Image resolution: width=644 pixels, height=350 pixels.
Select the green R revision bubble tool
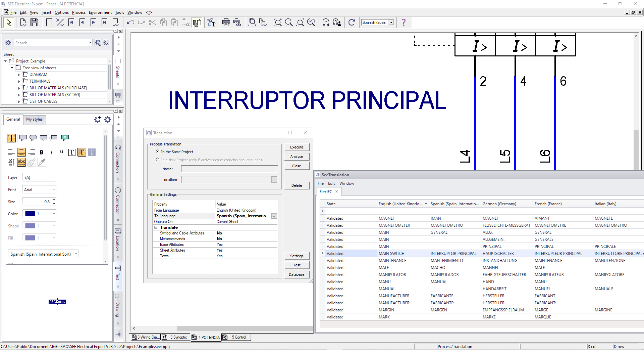point(65,138)
